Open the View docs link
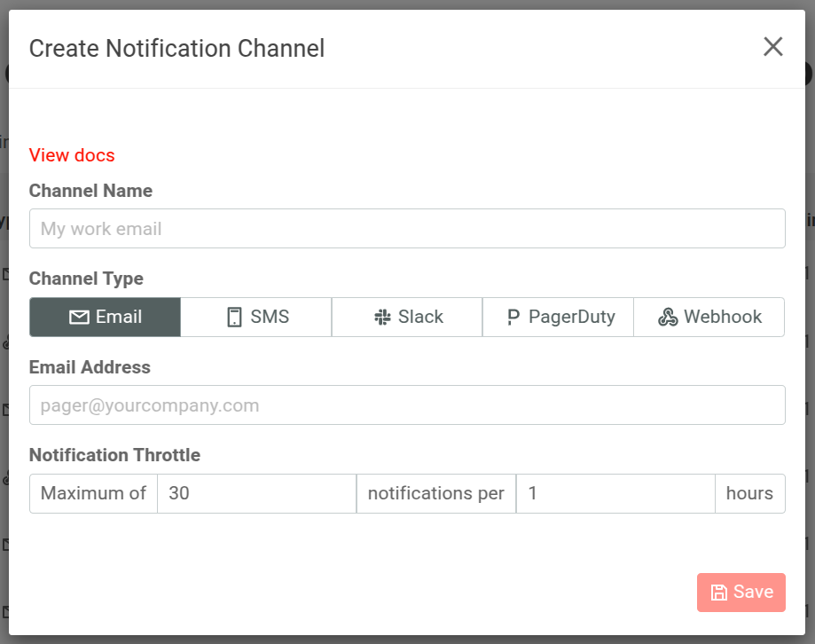The image size is (815, 644). click(x=72, y=155)
